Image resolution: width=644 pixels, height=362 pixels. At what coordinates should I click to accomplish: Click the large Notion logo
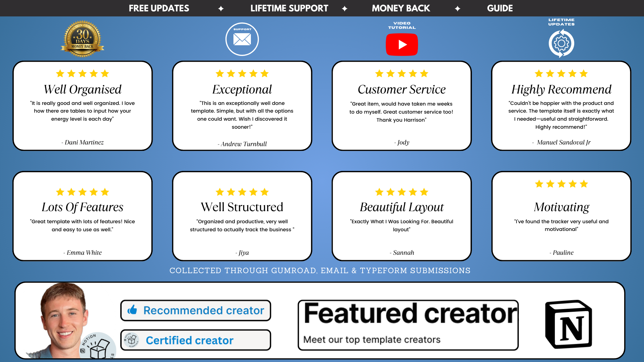[x=569, y=324]
